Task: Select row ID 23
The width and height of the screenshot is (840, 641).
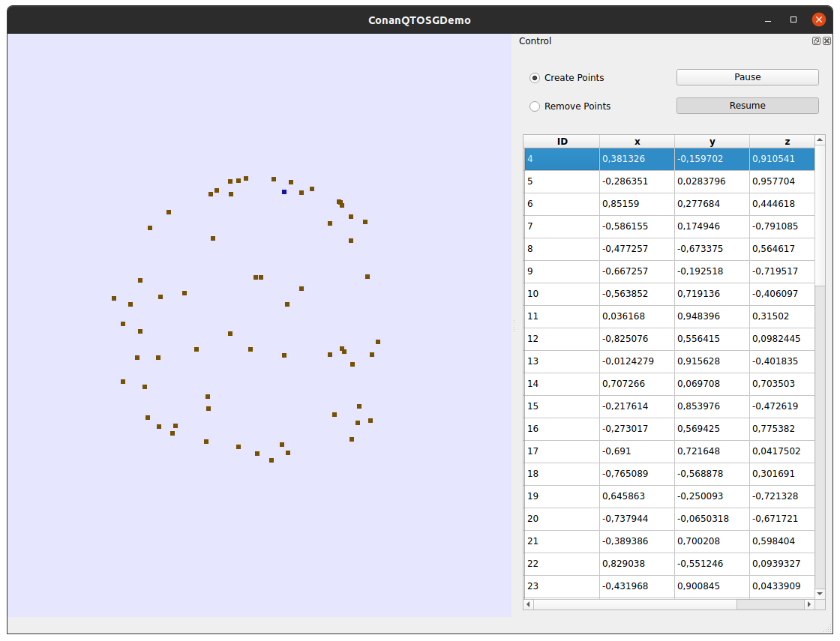Action: pyautogui.click(x=562, y=586)
